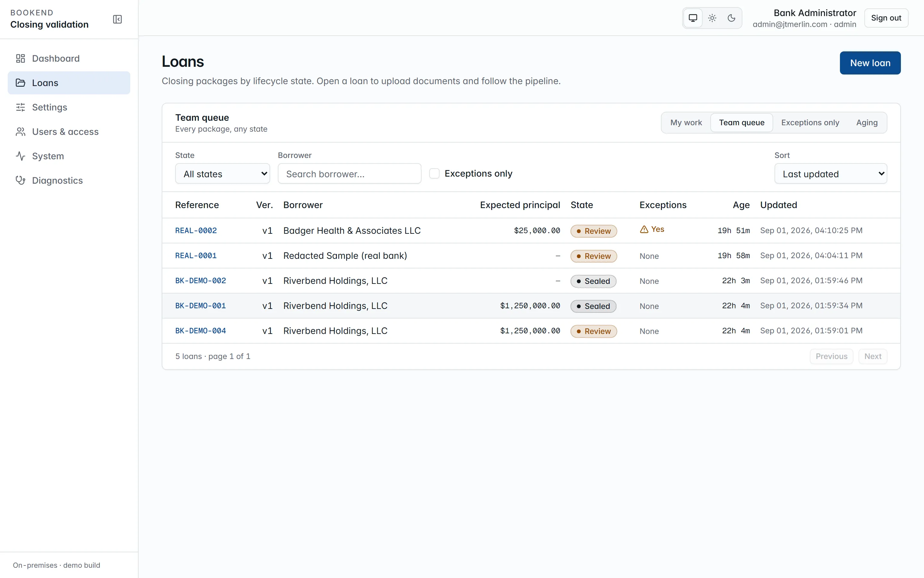
Task: Open loan REAL-0001
Action: click(196, 256)
